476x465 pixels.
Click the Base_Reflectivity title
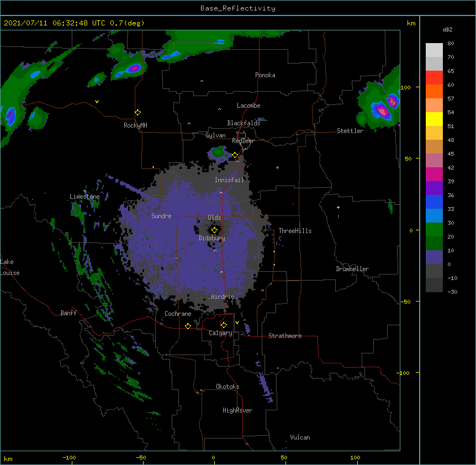238,8
